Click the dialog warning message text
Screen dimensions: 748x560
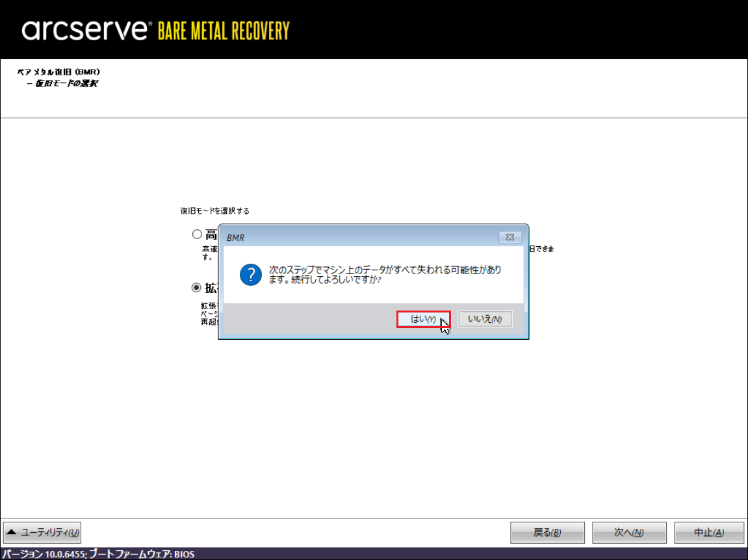pyautogui.click(x=385, y=274)
